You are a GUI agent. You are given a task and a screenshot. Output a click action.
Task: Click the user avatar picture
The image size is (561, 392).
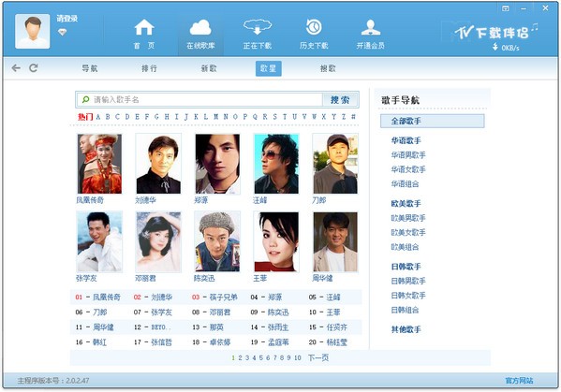[33, 31]
